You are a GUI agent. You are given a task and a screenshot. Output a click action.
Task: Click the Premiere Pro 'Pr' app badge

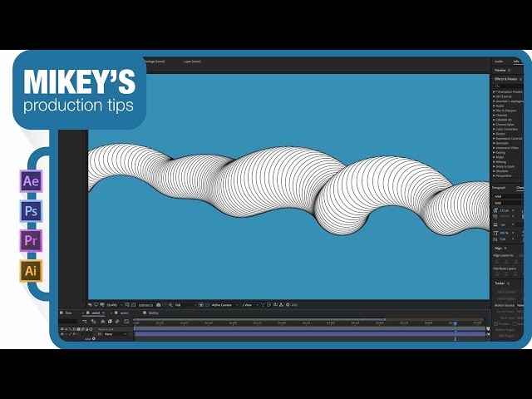point(31,240)
